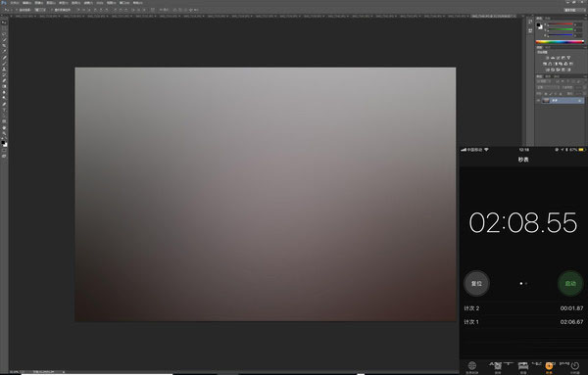Viewport: 588px width, 375px height.
Task: Add a Levels adjustment layer
Action: click(553, 58)
